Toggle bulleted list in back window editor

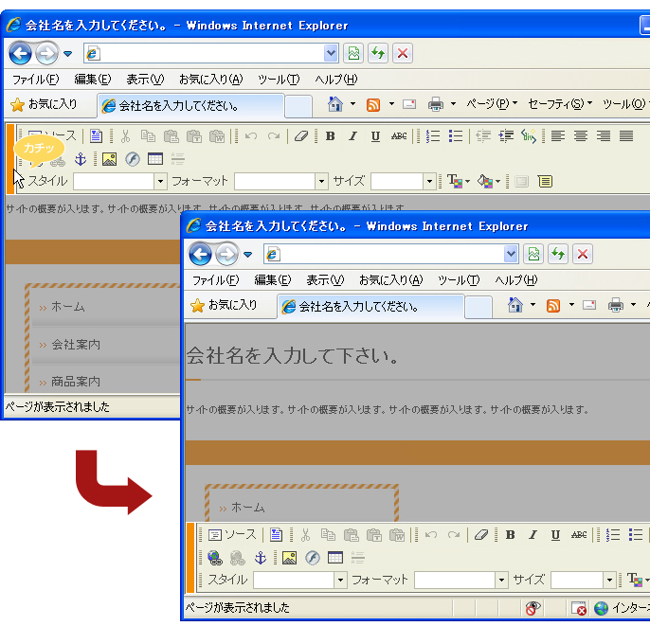[x=456, y=136]
